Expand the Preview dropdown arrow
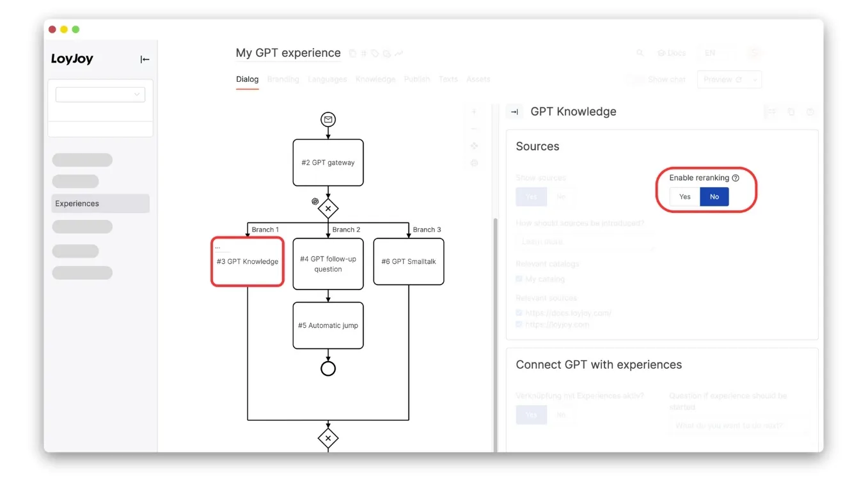This screenshot has width=868, height=482. pos(755,80)
